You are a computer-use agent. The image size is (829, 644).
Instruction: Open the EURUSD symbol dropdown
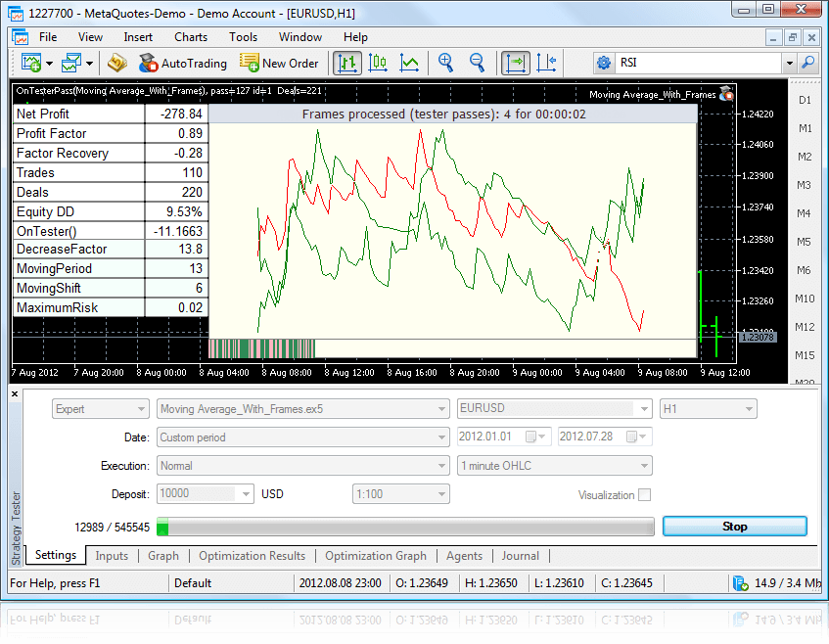coord(554,409)
